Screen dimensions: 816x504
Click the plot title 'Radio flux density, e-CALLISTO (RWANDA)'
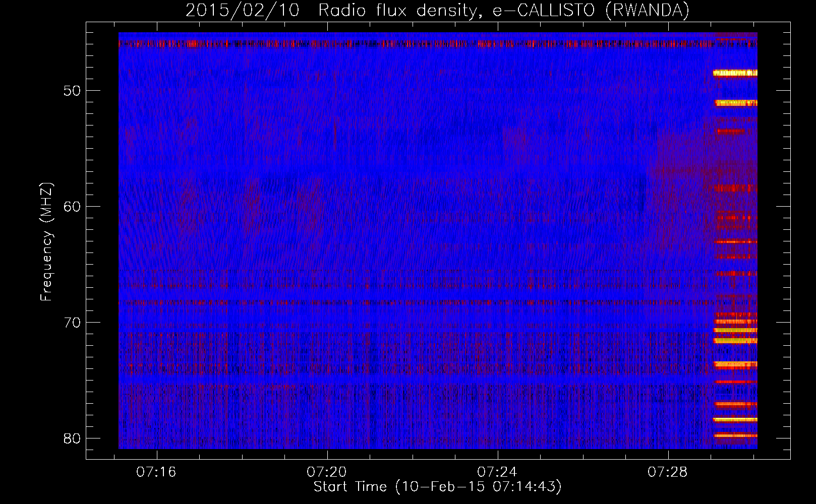tap(504, 10)
